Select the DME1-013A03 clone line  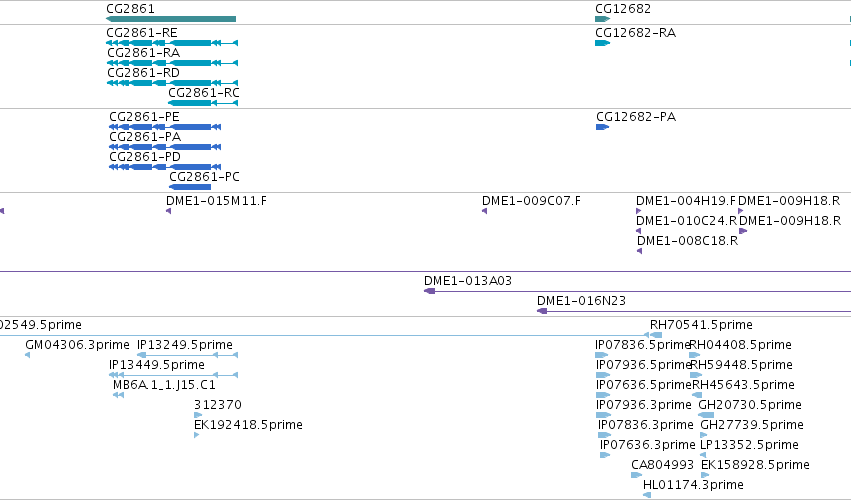pos(637,292)
